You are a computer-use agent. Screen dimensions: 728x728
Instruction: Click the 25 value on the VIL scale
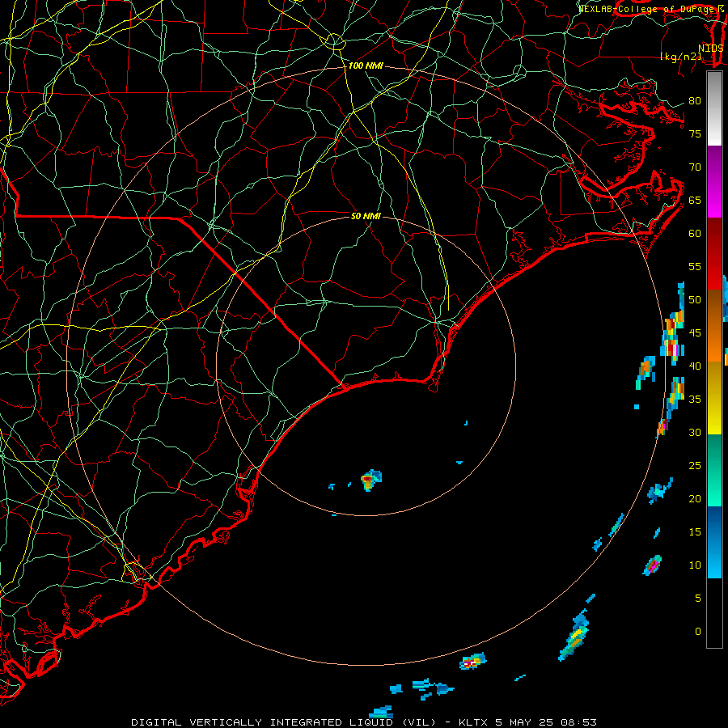[x=695, y=466]
